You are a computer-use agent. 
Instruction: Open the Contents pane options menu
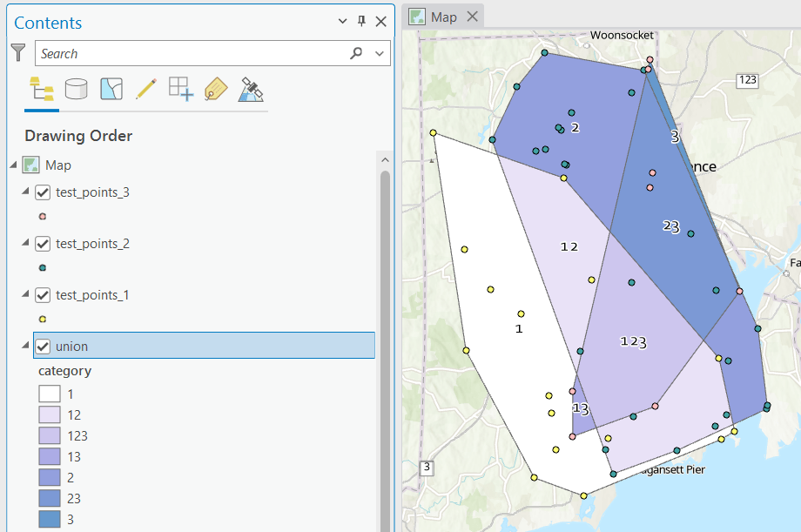343,22
